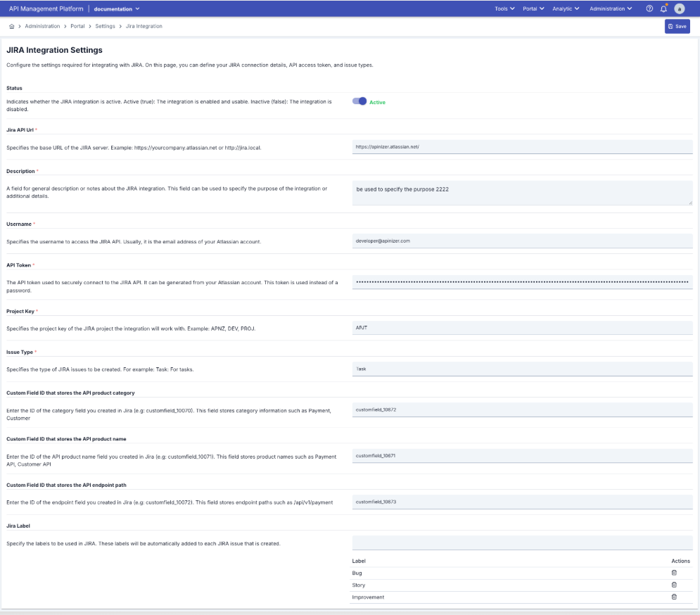Click the home icon in breadcrumb
700x615 pixels.
(x=11, y=26)
